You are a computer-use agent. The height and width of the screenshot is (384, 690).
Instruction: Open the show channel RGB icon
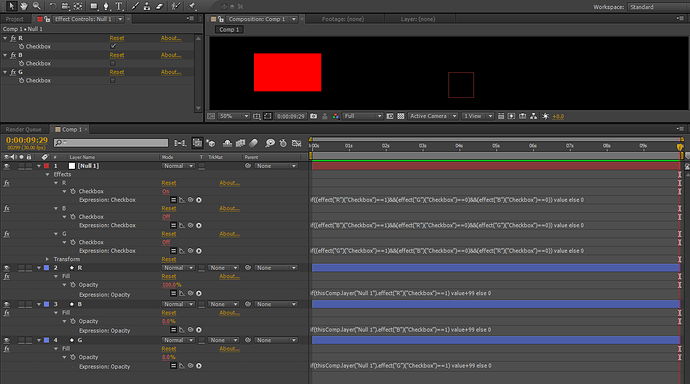coord(336,116)
